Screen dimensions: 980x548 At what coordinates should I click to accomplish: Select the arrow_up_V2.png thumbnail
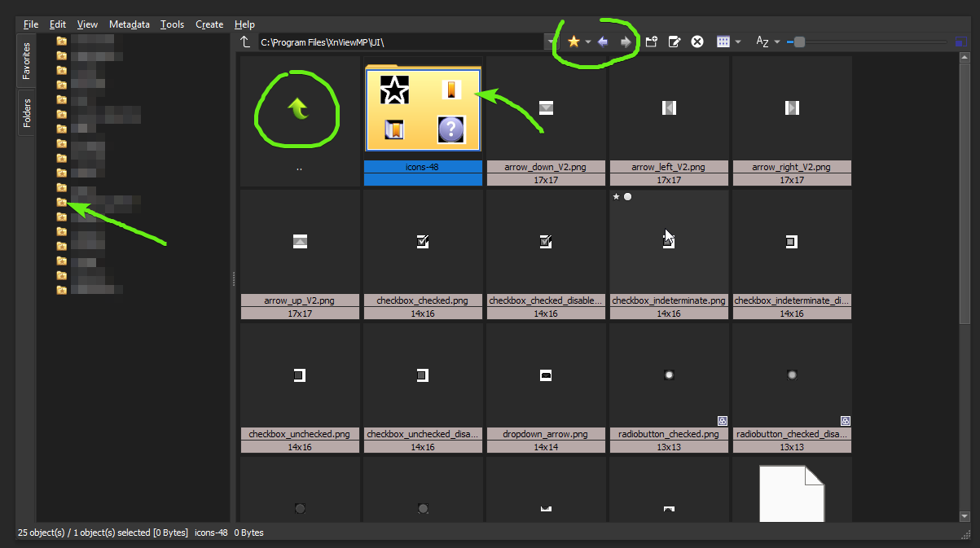pos(300,255)
